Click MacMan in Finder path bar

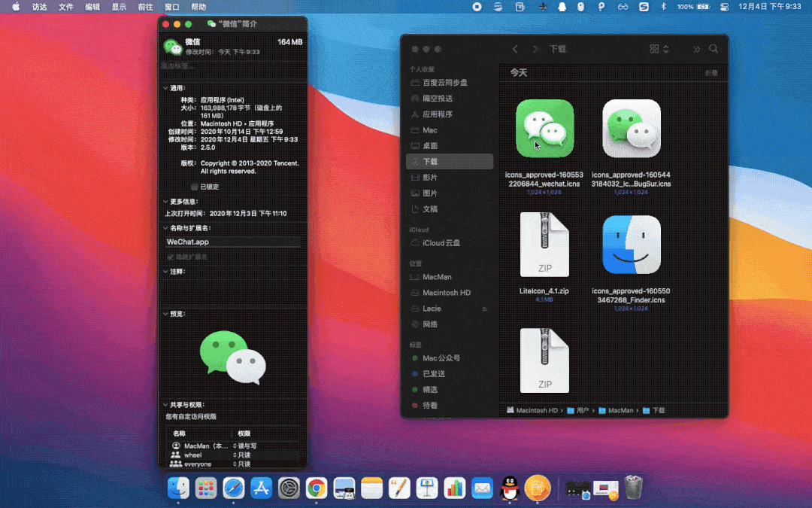[616, 410]
